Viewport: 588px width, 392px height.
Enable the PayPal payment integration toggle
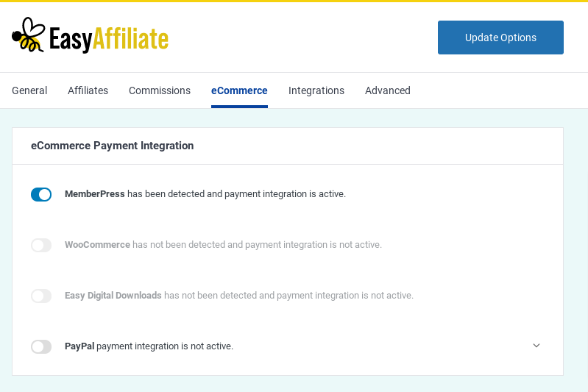coord(41,346)
